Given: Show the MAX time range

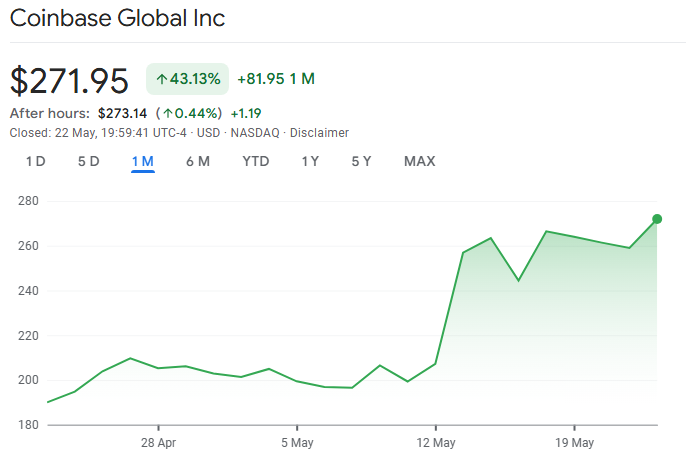Looking at the screenshot, I should pyautogui.click(x=419, y=162).
